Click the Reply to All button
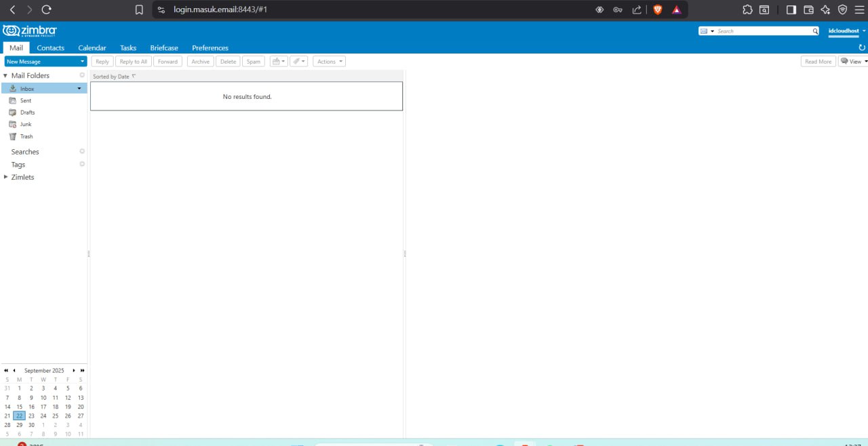The image size is (868, 446). (x=133, y=61)
